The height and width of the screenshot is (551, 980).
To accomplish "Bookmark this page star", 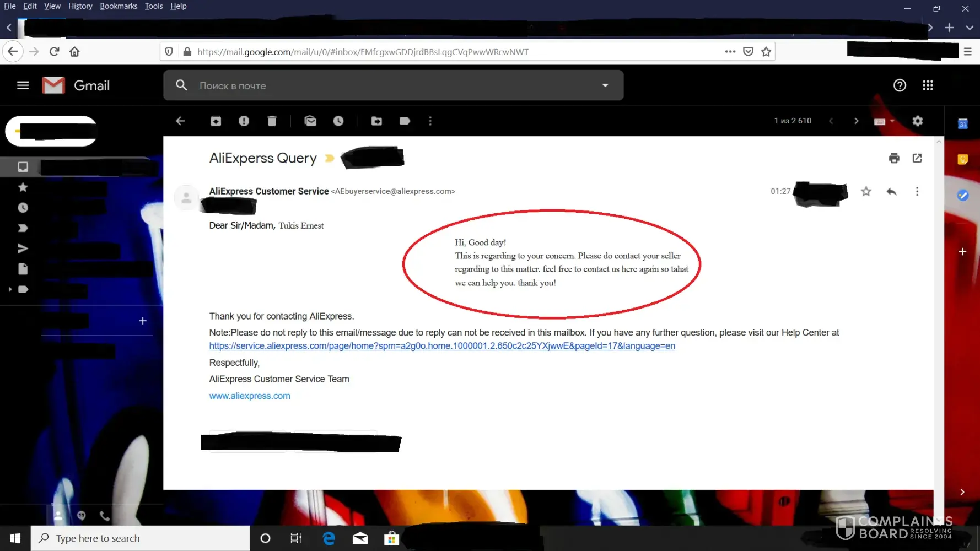I will pyautogui.click(x=766, y=51).
